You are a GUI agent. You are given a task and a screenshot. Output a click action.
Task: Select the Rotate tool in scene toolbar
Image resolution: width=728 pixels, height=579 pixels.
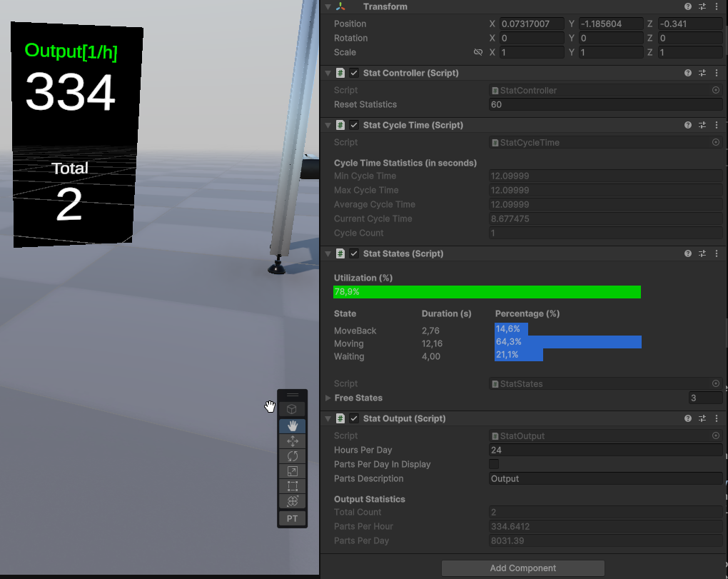292,456
